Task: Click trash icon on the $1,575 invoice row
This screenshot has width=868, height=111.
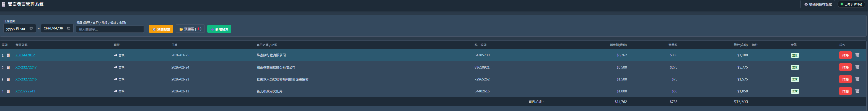Action: coord(857,79)
